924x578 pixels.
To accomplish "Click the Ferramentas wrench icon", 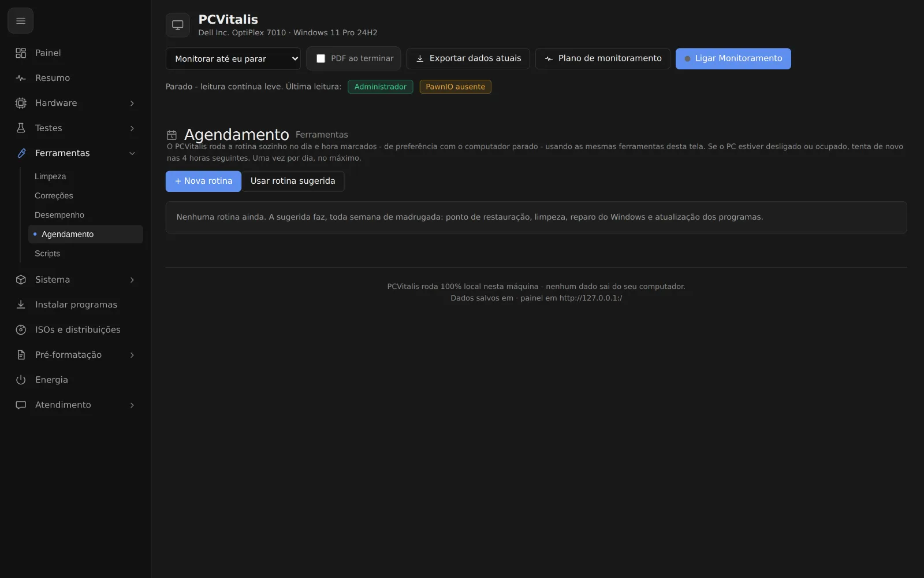I will click(x=21, y=153).
